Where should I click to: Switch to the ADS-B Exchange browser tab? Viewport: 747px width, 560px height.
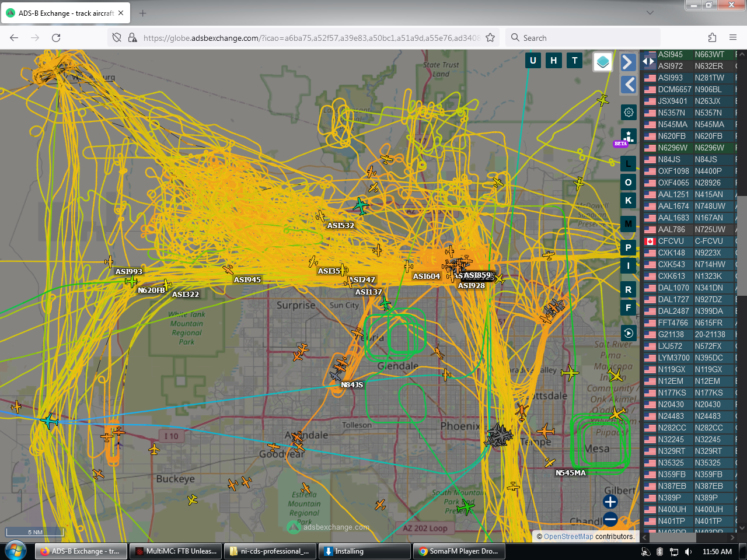[66, 13]
